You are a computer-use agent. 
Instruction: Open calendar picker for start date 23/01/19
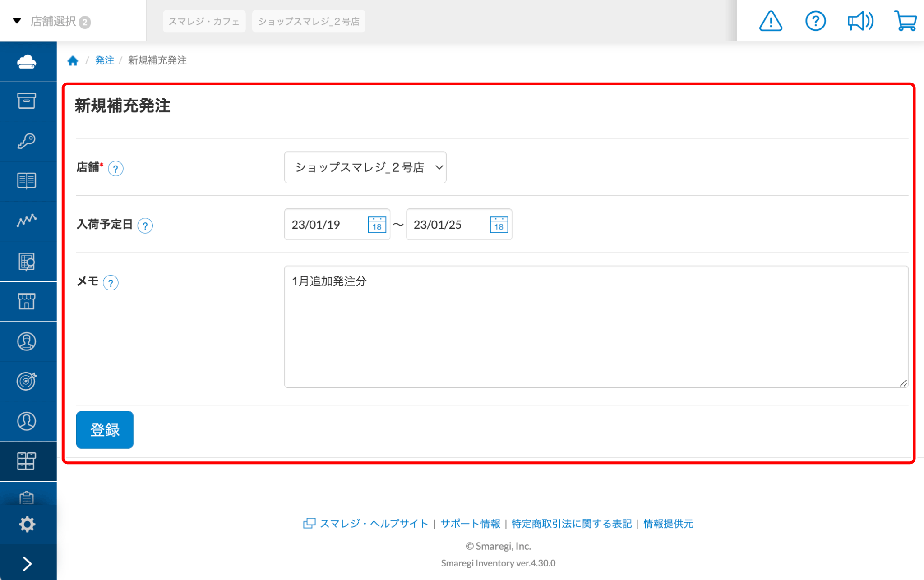[x=377, y=225]
